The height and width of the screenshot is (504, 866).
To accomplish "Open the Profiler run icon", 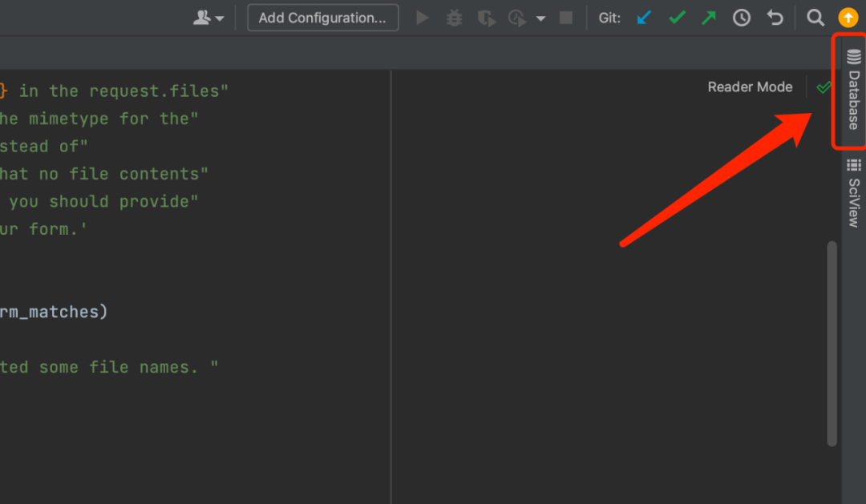I will (x=517, y=17).
